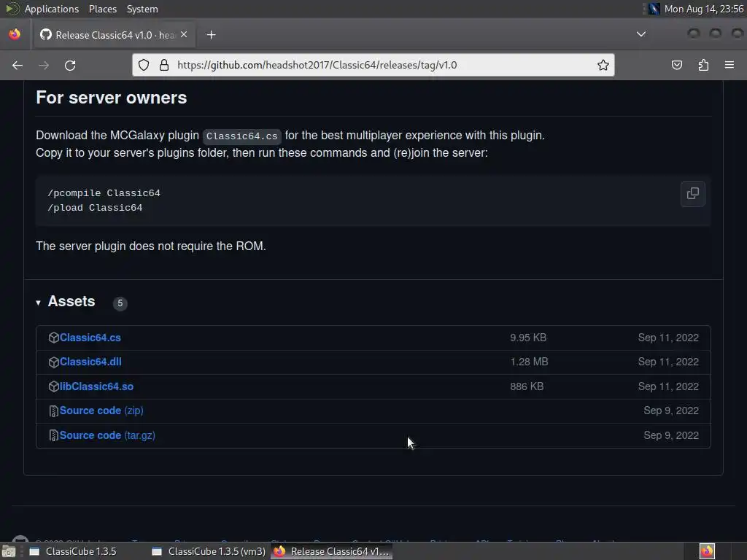
Task: Click the 9.95 KB file size
Action: click(x=528, y=338)
